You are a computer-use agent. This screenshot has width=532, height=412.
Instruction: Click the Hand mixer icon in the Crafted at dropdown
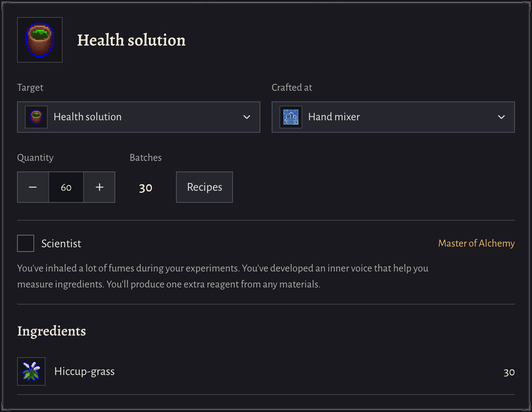click(x=291, y=117)
